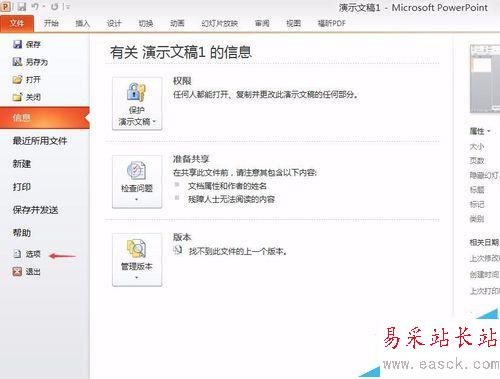Click the 残障人士无法阅读的内容 bullet text

pyautogui.click(x=231, y=199)
